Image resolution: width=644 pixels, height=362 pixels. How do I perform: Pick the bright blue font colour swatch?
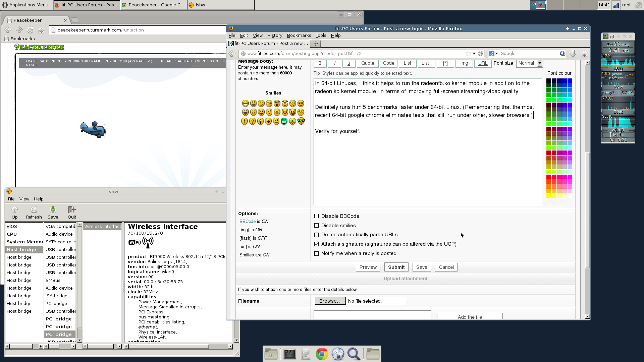click(570, 81)
